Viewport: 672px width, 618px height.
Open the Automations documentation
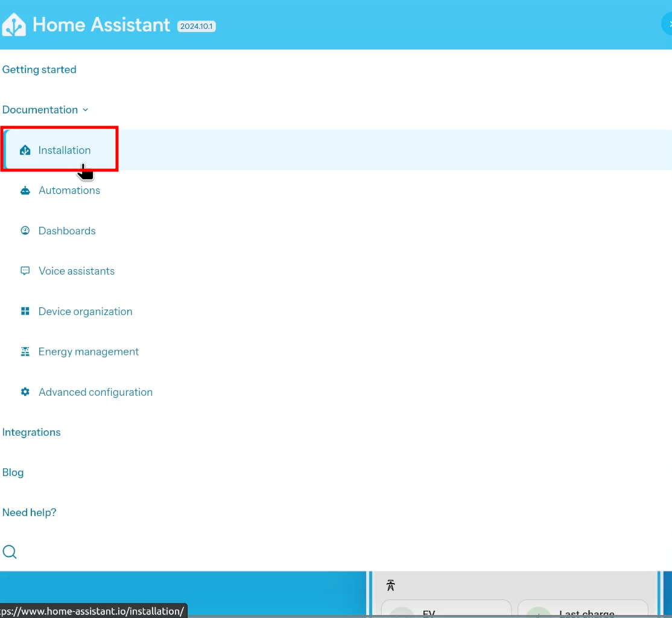(69, 191)
